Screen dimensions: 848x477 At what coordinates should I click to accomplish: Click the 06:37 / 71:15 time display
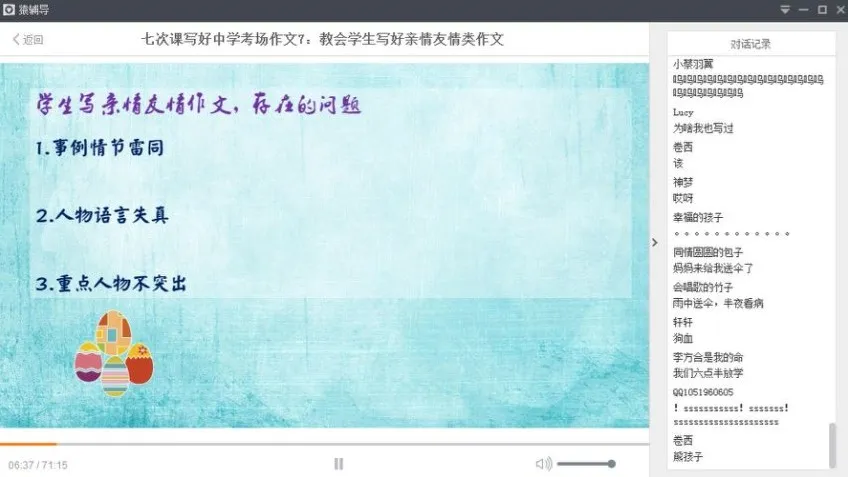38,465
